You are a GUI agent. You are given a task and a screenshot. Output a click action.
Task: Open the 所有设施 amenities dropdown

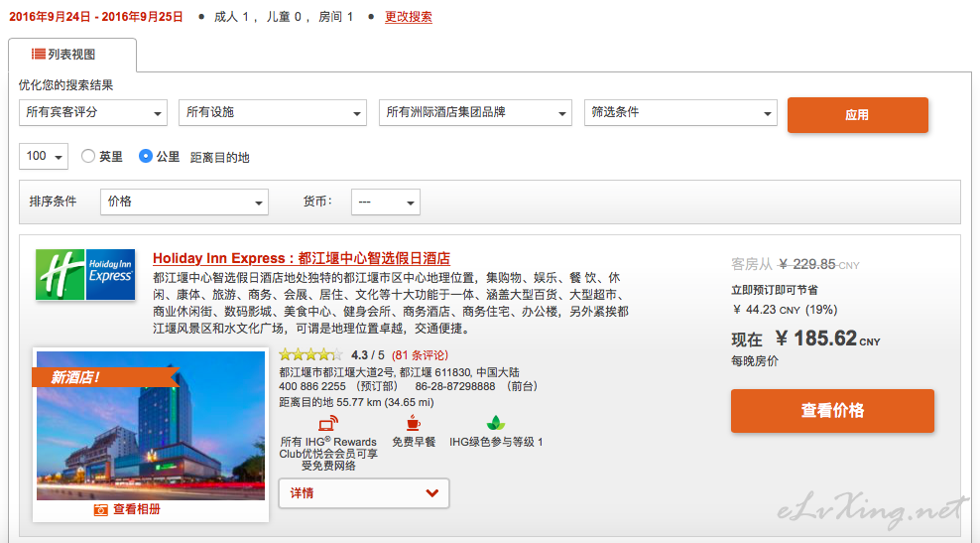coord(273,112)
